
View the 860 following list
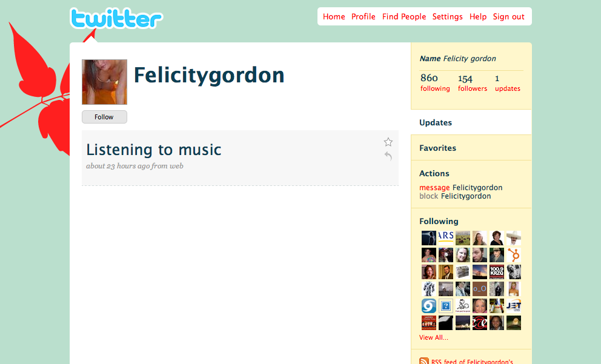pos(435,82)
